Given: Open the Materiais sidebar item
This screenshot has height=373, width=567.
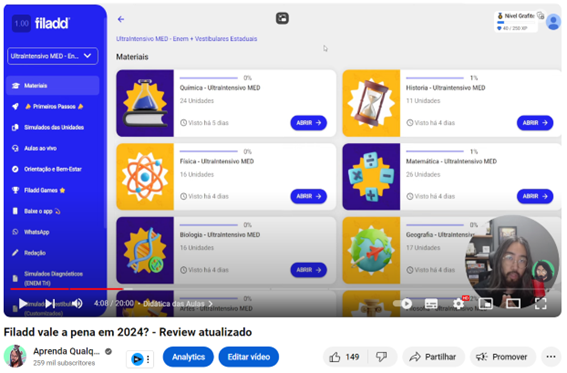Looking at the screenshot, I should pyautogui.click(x=52, y=86).
